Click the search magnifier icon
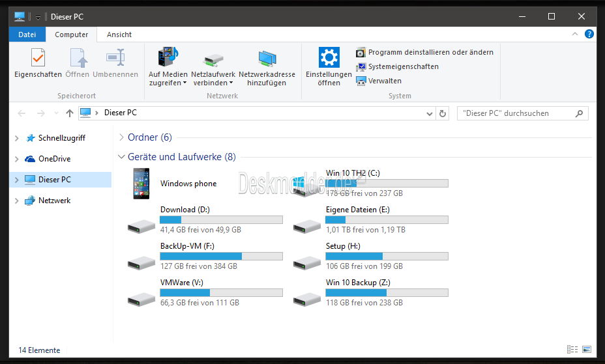This screenshot has width=605, height=364. pyautogui.click(x=579, y=113)
